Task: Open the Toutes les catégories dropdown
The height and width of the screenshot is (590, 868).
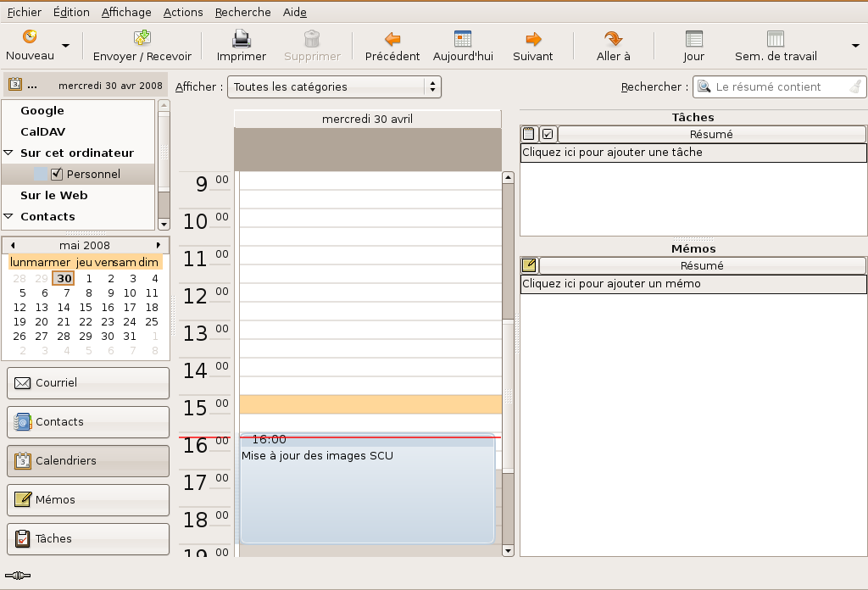Action: [x=336, y=86]
